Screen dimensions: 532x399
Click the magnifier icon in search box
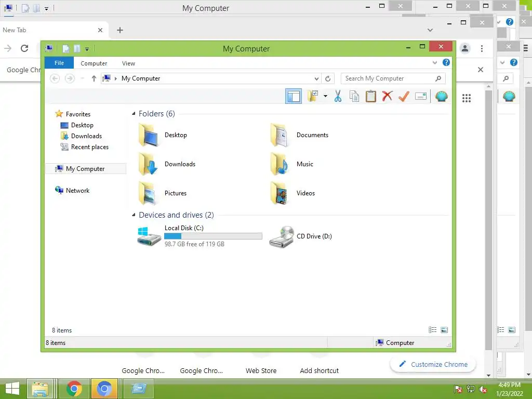[x=438, y=78]
